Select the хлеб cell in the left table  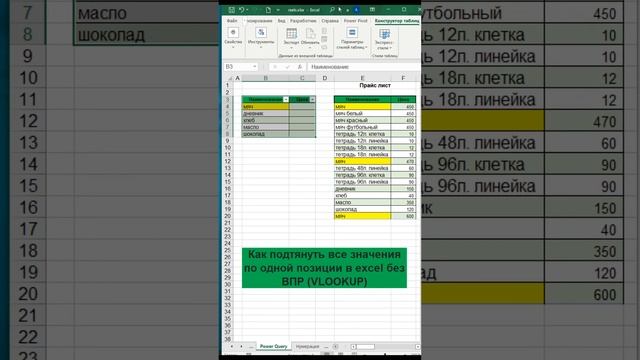(265, 120)
